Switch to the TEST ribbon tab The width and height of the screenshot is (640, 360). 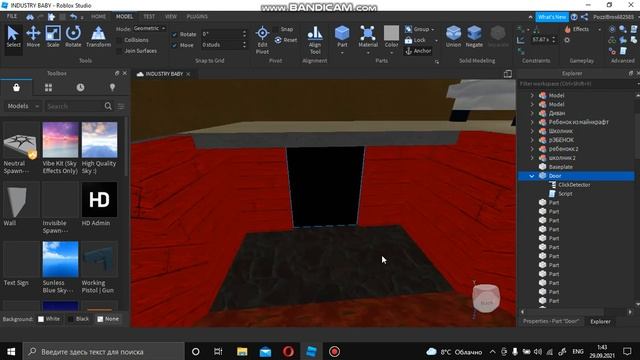pyautogui.click(x=149, y=16)
